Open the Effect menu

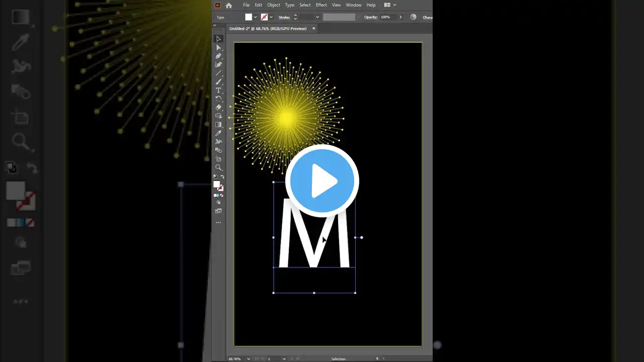321,5
